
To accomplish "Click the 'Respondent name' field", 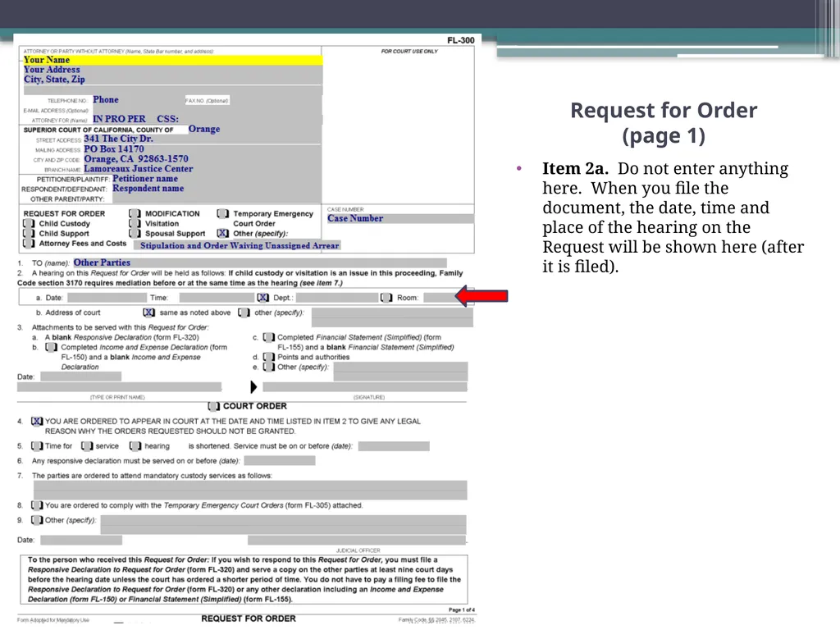I will 217,189.
